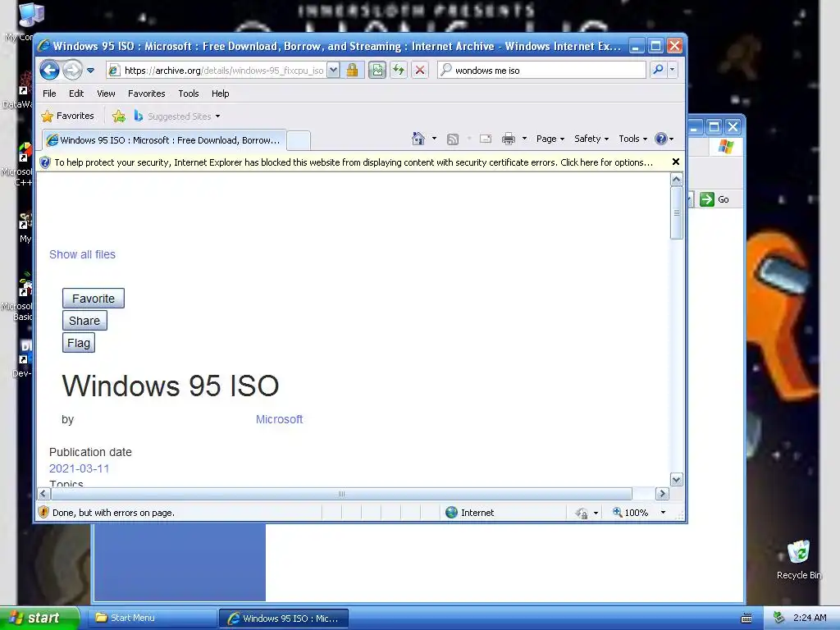Click the vertical scrollbar up arrow
Viewport: 840px width, 630px height.
677,180
